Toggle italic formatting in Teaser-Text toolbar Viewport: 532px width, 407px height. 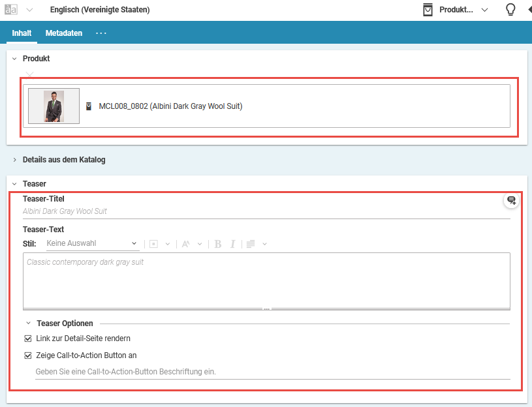point(232,244)
